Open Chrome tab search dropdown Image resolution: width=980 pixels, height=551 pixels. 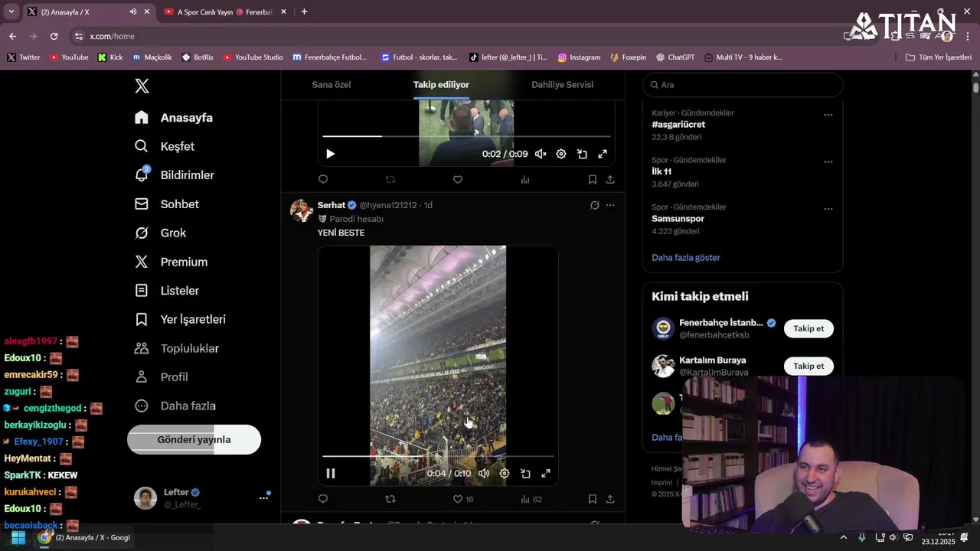pyautogui.click(x=11, y=11)
